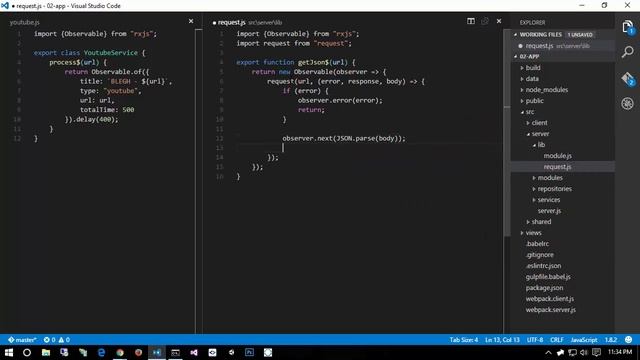Open the Debug view in the activity bar
The width and height of the screenshot is (640, 360).
point(627,104)
